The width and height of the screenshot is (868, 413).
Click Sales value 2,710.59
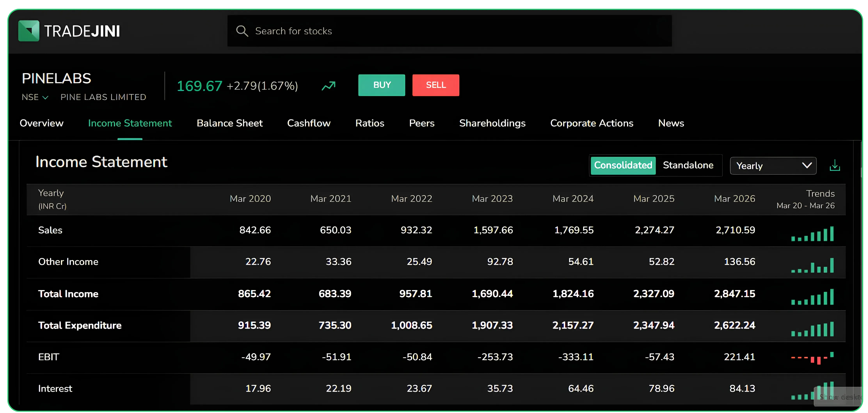735,230
